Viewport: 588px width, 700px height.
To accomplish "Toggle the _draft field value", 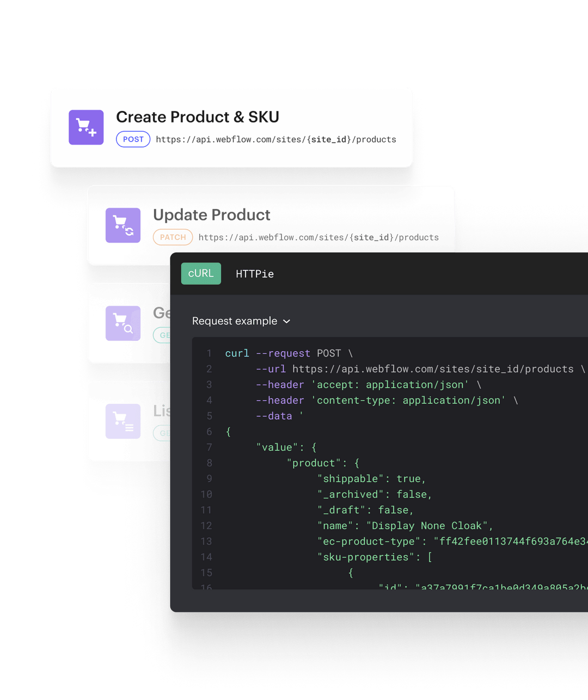I will click(x=395, y=509).
